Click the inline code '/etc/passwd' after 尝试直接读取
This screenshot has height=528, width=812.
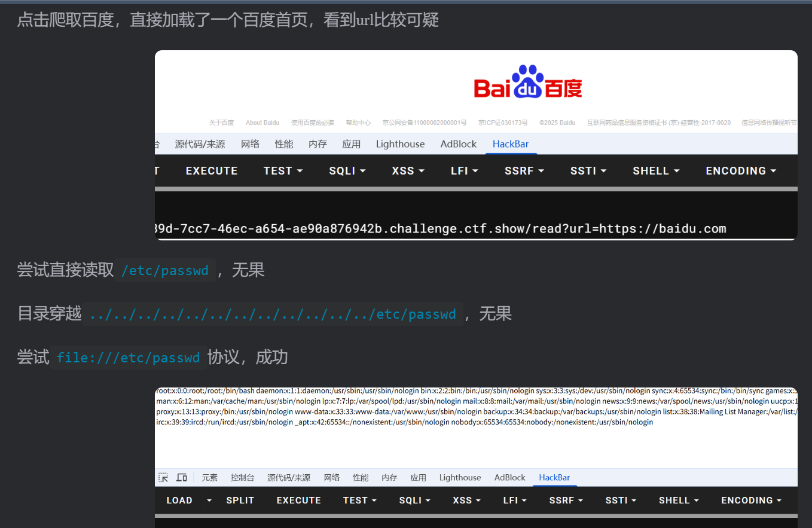(165, 270)
